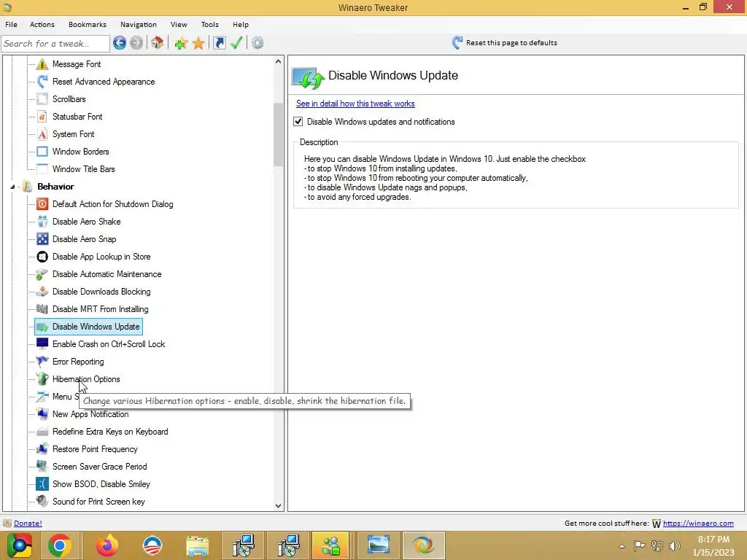Click the tree scrollbar down arrow
This screenshot has width=747, height=560.
click(278, 506)
